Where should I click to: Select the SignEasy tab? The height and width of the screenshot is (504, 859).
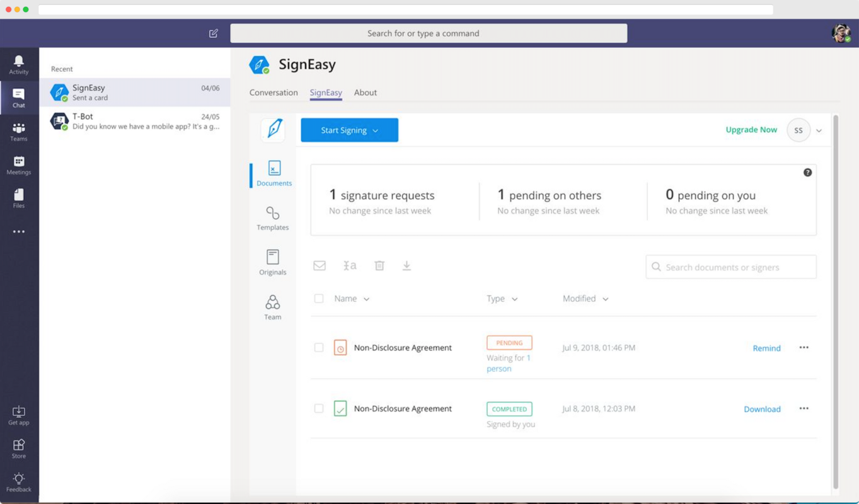(x=326, y=93)
